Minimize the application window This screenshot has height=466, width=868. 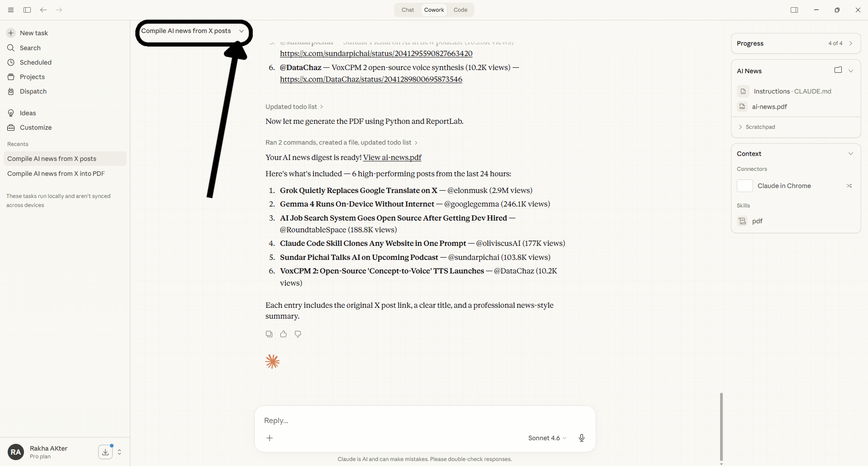[x=816, y=10]
